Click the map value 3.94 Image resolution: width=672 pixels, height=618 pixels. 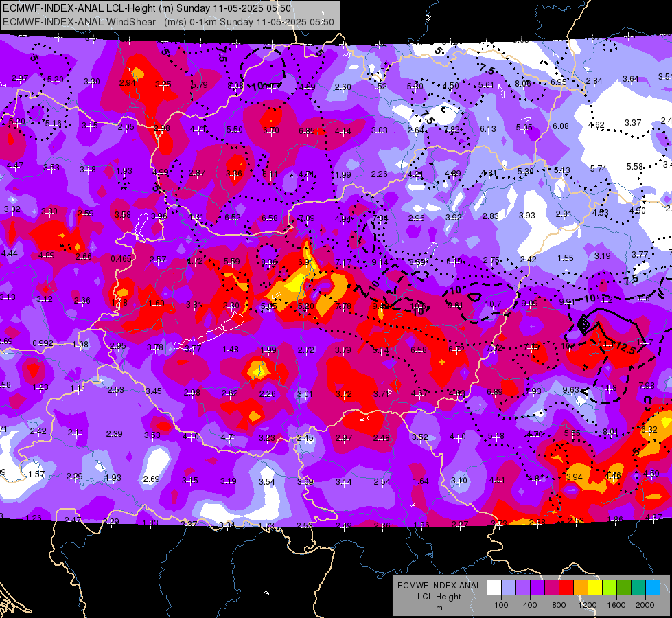tap(575, 477)
